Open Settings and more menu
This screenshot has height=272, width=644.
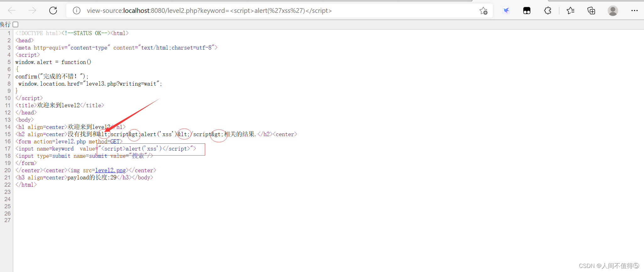tap(634, 11)
